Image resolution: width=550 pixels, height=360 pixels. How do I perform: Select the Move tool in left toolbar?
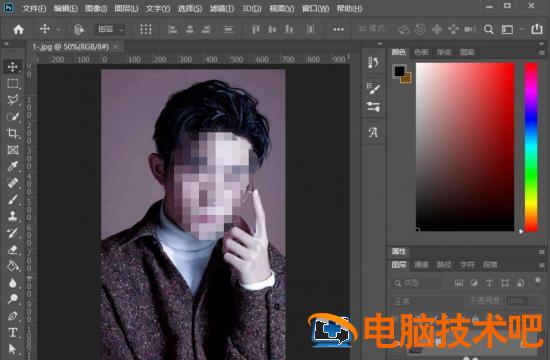click(x=13, y=67)
